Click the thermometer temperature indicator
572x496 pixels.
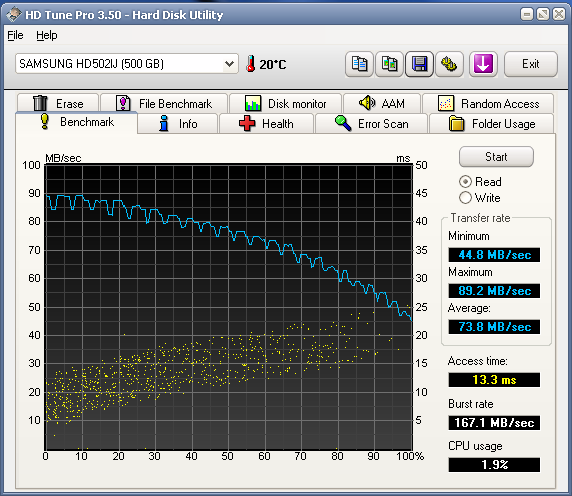(250, 64)
